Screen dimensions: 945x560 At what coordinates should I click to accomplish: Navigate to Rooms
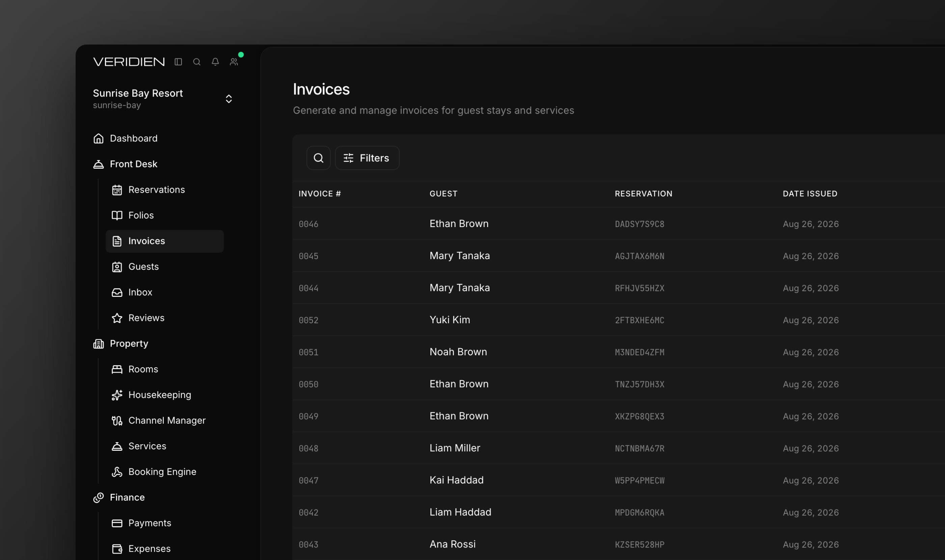143,369
